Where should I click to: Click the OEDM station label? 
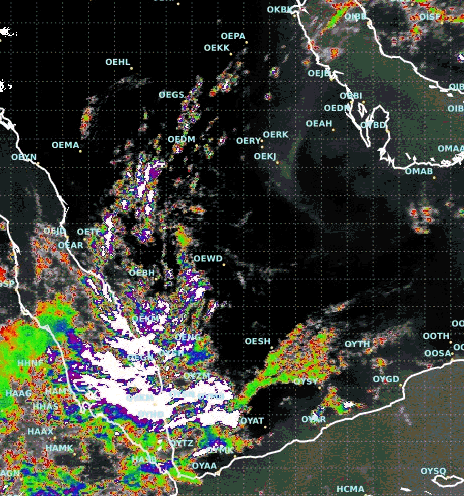(x=181, y=139)
